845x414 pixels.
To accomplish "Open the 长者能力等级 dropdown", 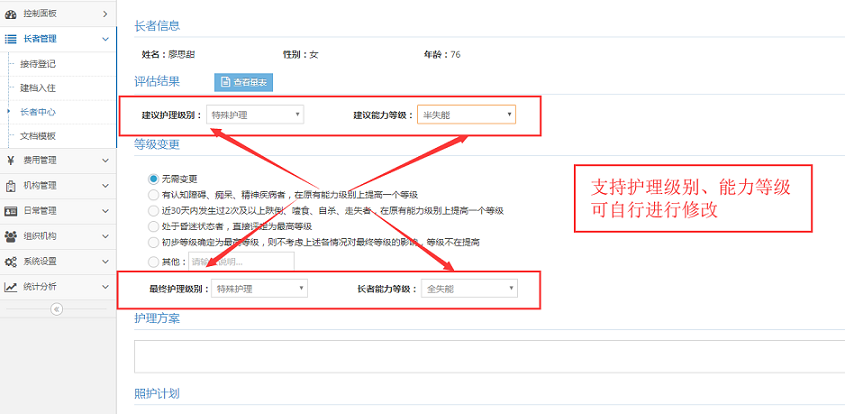I will tap(468, 289).
